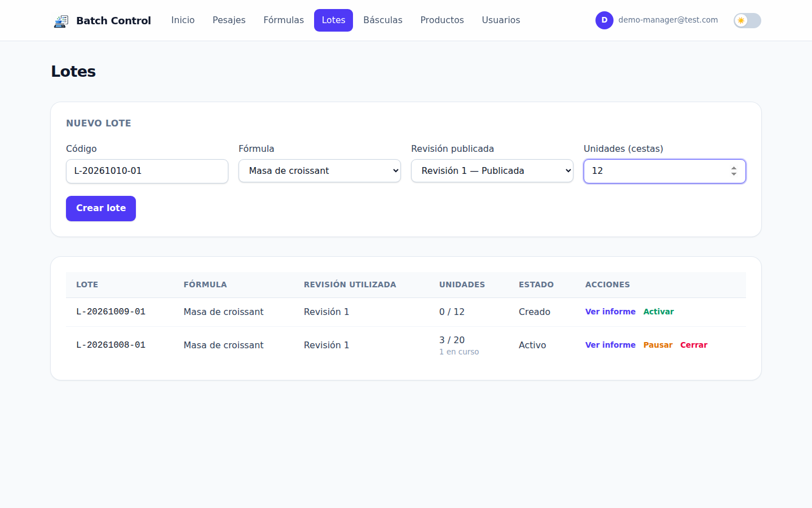Click the Nuevo Lote section title

coord(99,123)
